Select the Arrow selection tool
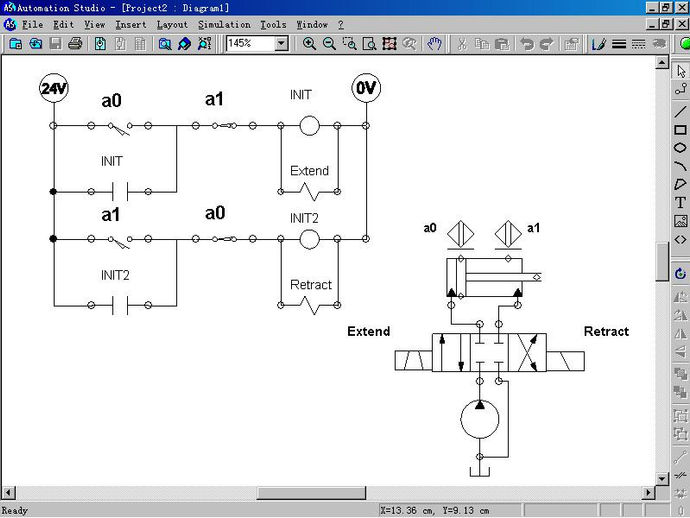This screenshot has width=690, height=518. click(681, 71)
